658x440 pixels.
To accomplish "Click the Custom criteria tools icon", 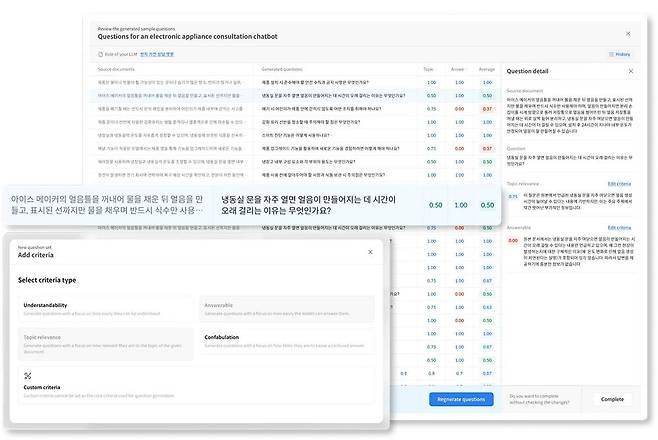I will click(28, 375).
